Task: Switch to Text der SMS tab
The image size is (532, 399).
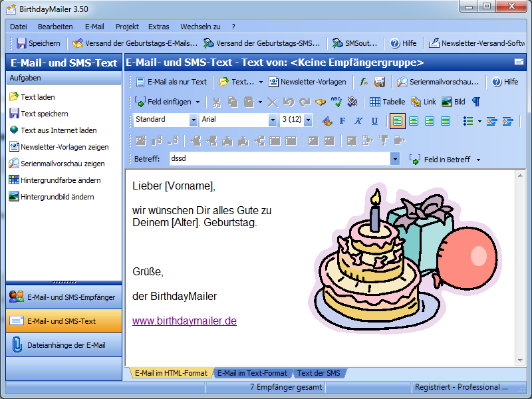Action: (319, 373)
